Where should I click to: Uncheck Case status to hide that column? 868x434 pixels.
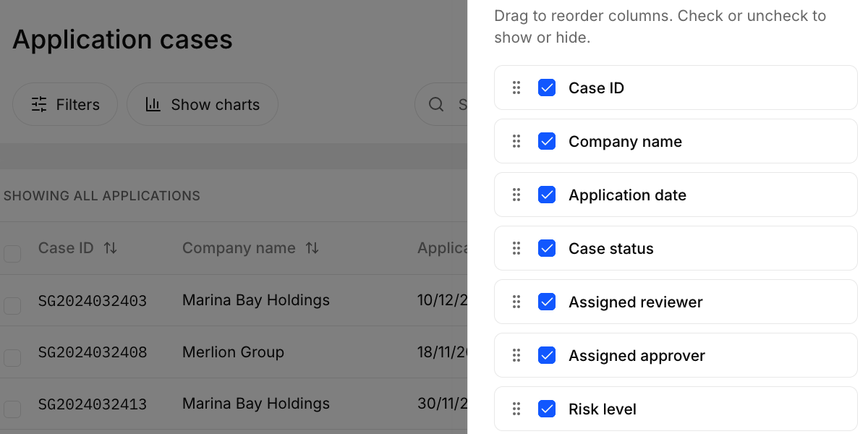(547, 248)
